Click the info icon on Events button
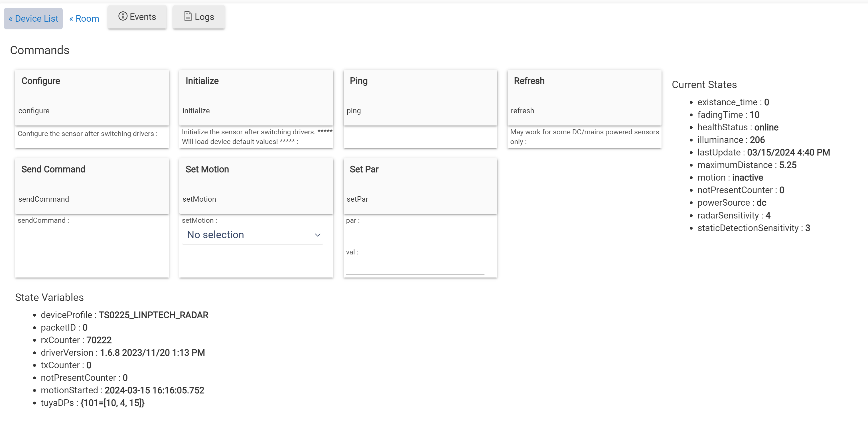Viewport: 868px width, 421px height. (123, 16)
